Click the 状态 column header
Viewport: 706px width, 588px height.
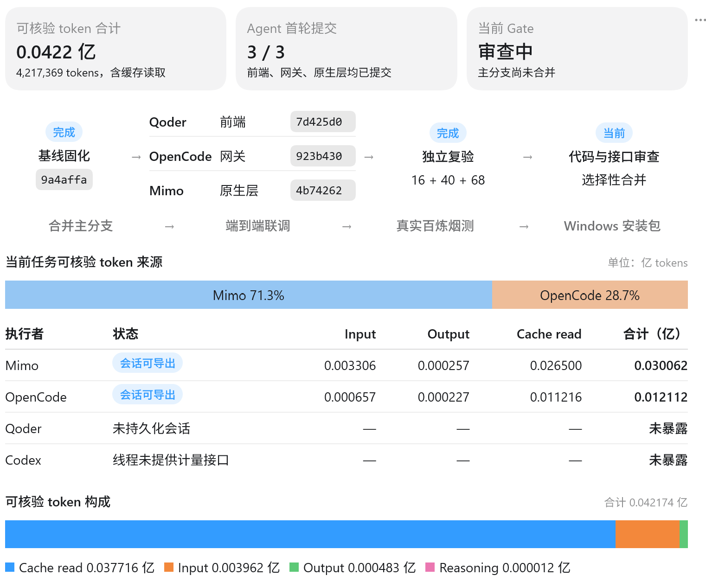point(126,334)
